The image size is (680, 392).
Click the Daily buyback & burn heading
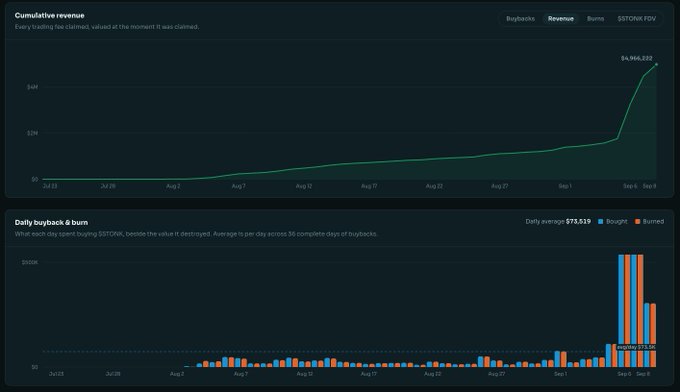click(51, 222)
